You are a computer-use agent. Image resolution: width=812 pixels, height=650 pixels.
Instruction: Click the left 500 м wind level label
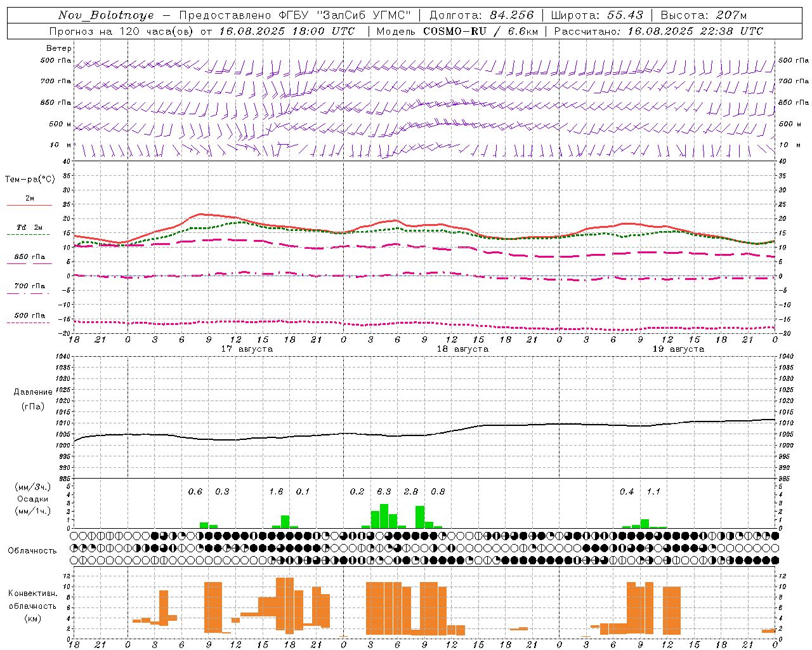(x=61, y=124)
